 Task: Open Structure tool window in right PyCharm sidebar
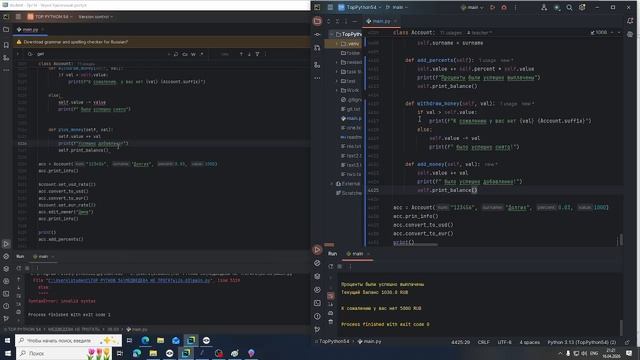point(317,65)
